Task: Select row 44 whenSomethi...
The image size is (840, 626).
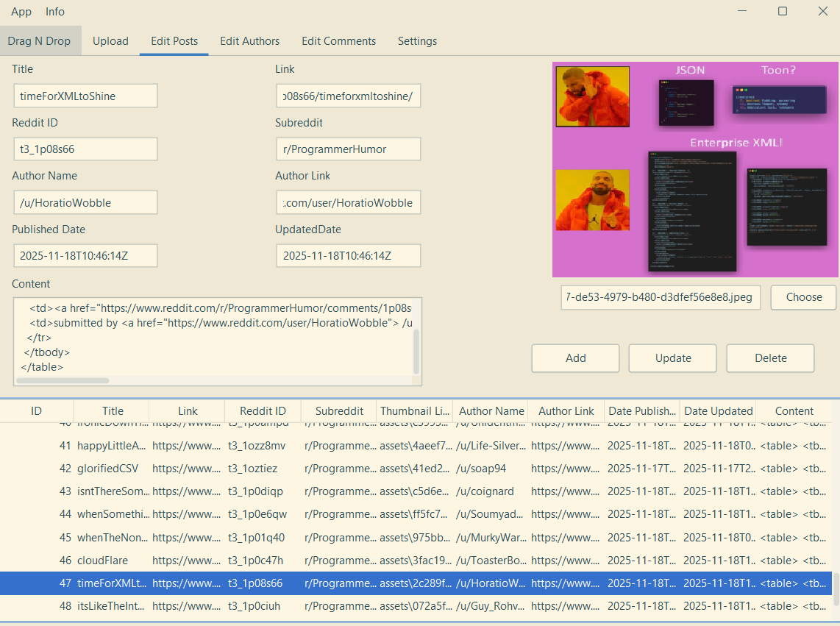Action: coord(416,514)
